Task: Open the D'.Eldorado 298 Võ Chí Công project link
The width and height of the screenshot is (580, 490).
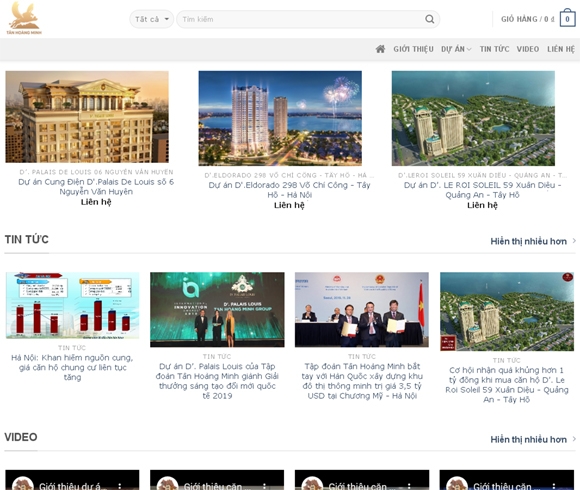Action: [x=289, y=190]
